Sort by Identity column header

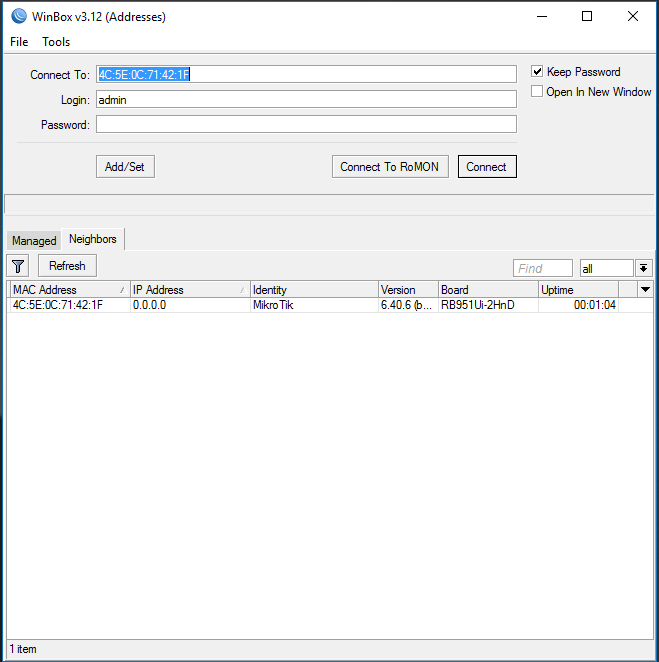coord(314,290)
